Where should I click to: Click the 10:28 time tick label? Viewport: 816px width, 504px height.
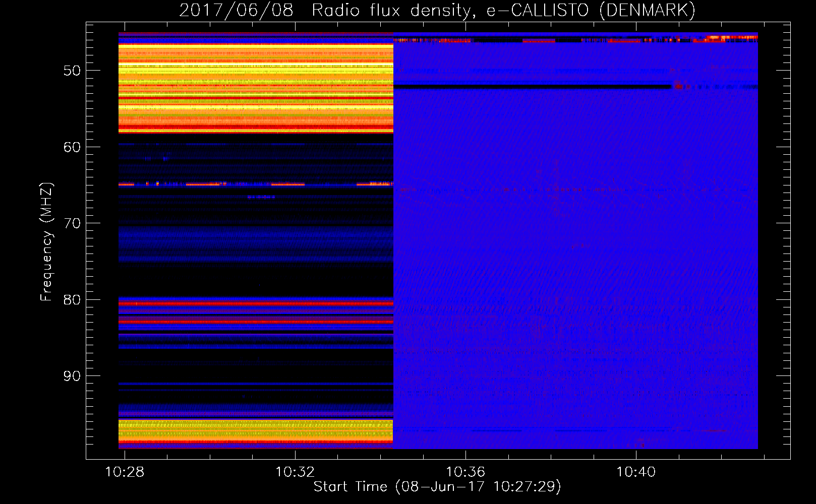(125, 472)
